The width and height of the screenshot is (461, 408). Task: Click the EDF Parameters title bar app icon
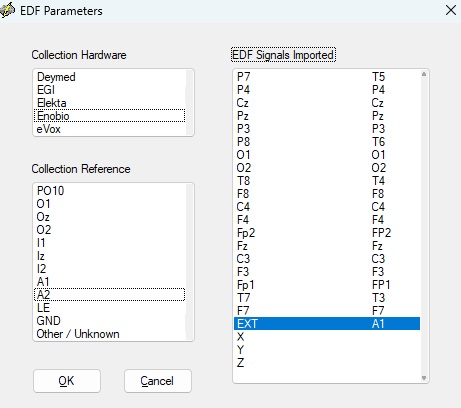7,10
